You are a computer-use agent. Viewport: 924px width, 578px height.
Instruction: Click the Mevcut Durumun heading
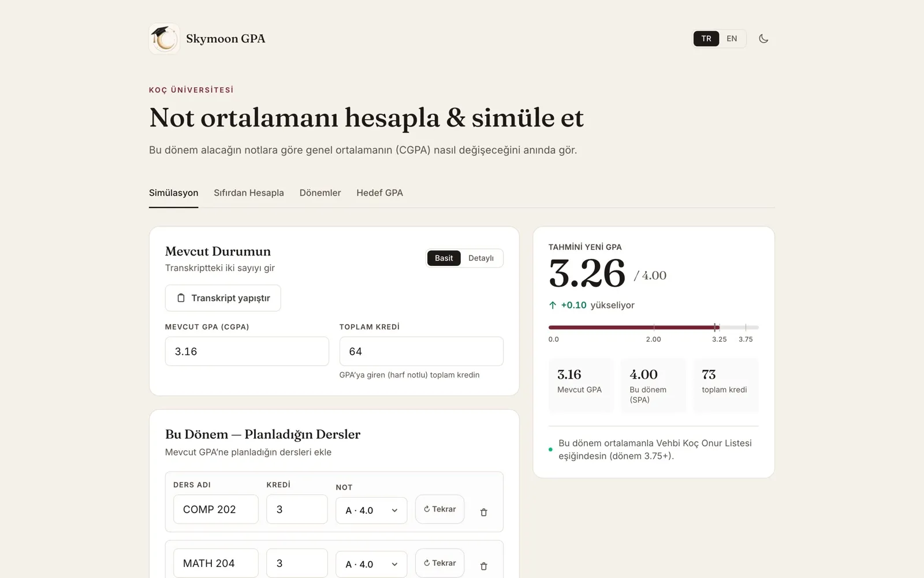[x=218, y=251]
